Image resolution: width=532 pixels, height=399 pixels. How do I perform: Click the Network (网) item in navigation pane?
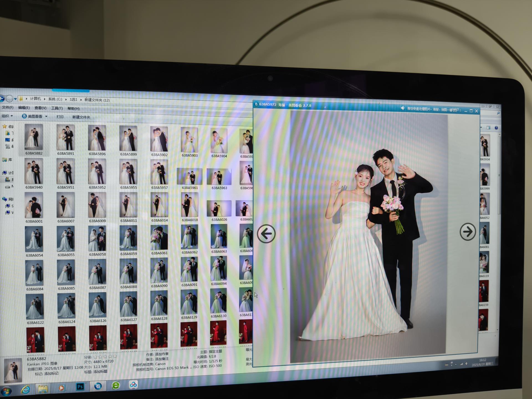[8, 199]
